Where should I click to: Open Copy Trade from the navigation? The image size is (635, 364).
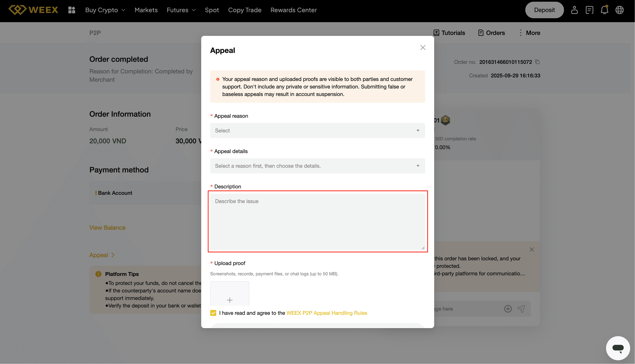(244, 10)
